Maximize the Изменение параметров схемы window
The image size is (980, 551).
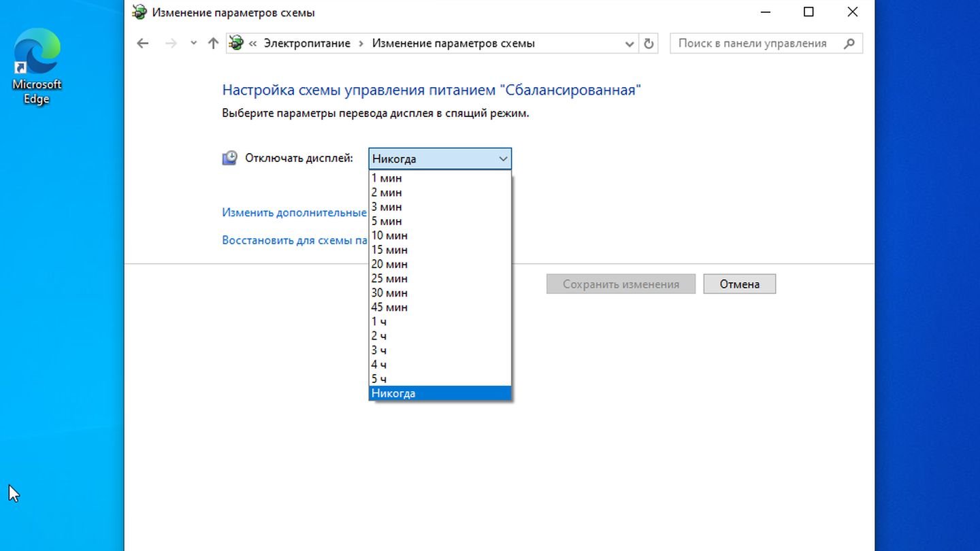pyautogui.click(x=808, y=12)
